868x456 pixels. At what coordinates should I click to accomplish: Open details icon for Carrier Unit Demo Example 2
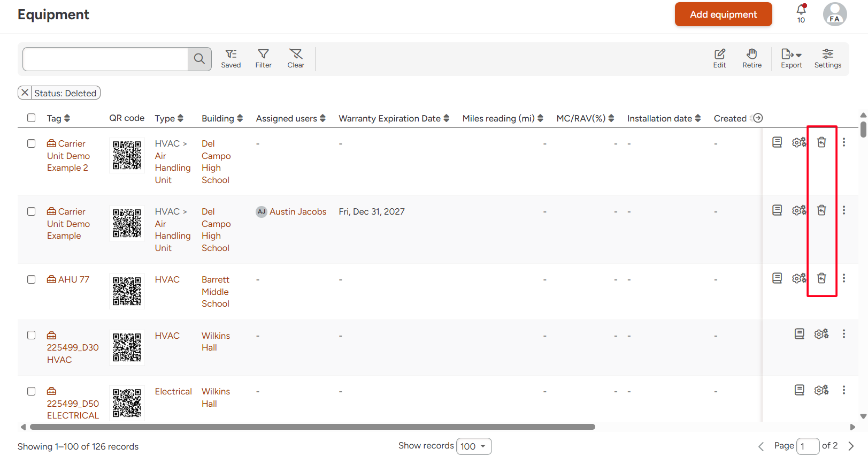pyautogui.click(x=777, y=142)
